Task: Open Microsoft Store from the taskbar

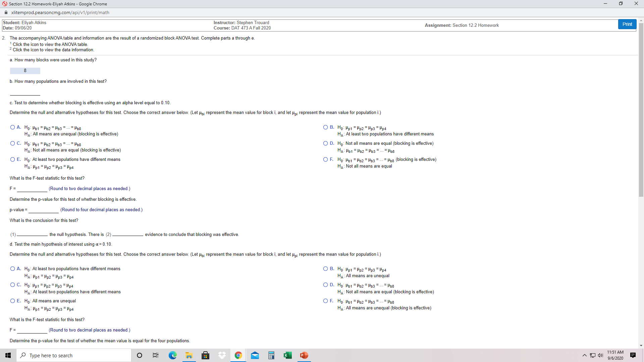Action: 205,355
